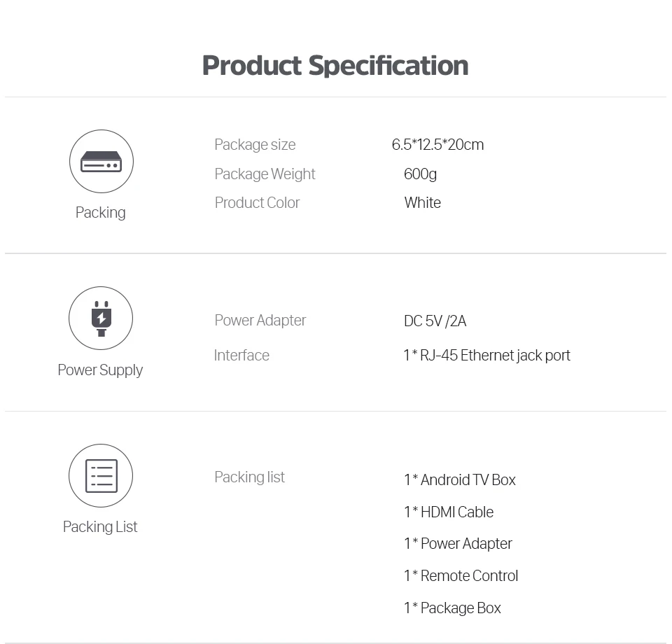The width and height of the screenshot is (672, 644).
Task: Click the Package Weight label
Action: tap(265, 174)
